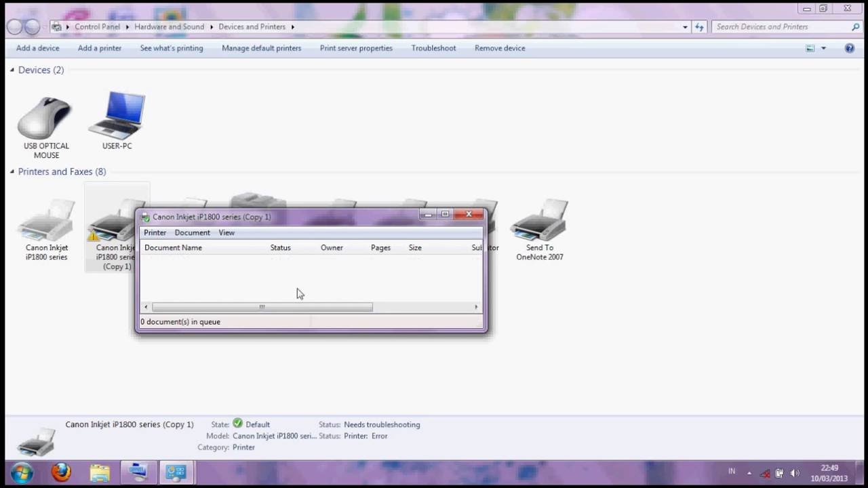Expand the arrow after Hardware and Sound
The width and height of the screenshot is (868, 488).
click(x=211, y=27)
